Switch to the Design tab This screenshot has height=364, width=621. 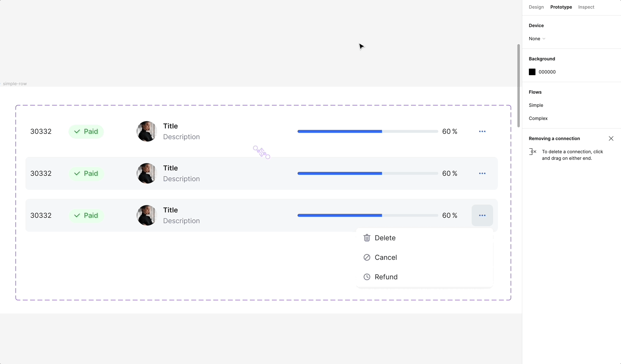(536, 7)
